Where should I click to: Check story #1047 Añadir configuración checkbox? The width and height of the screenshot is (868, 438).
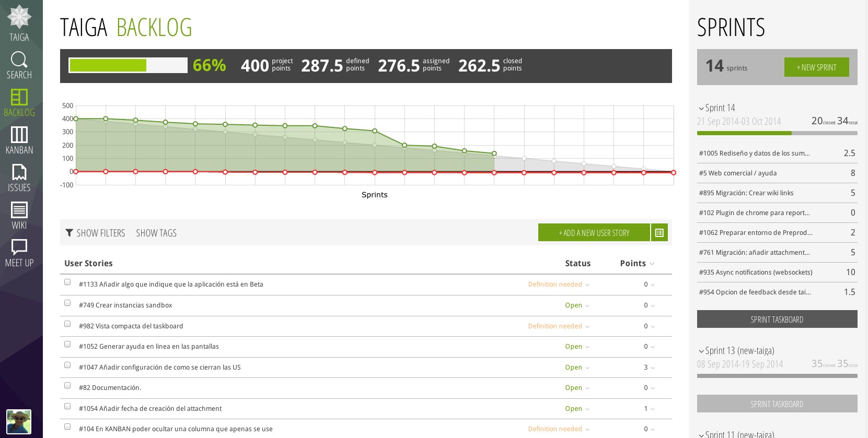(x=67, y=365)
